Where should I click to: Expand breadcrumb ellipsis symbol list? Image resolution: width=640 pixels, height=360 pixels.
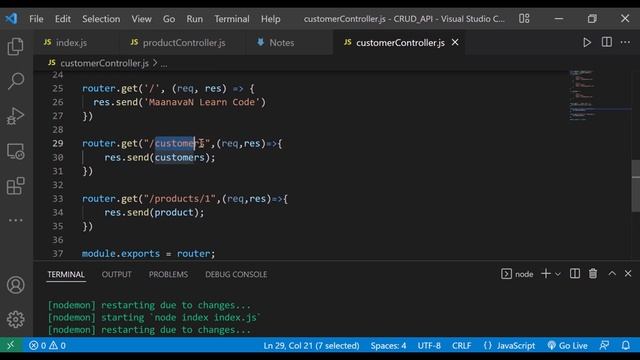164,64
